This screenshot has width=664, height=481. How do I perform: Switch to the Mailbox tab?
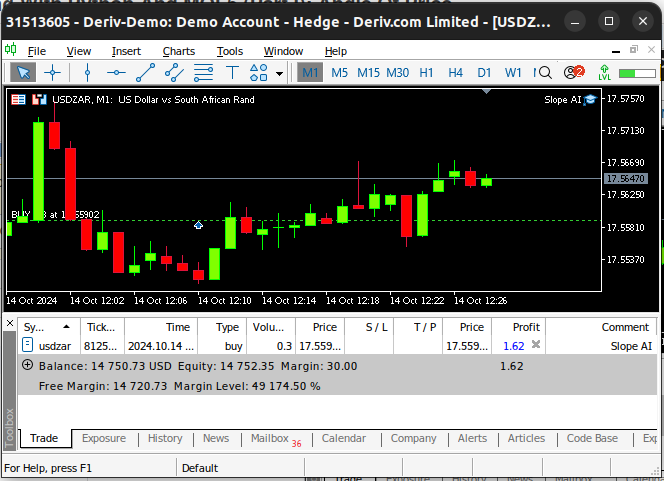click(x=276, y=439)
